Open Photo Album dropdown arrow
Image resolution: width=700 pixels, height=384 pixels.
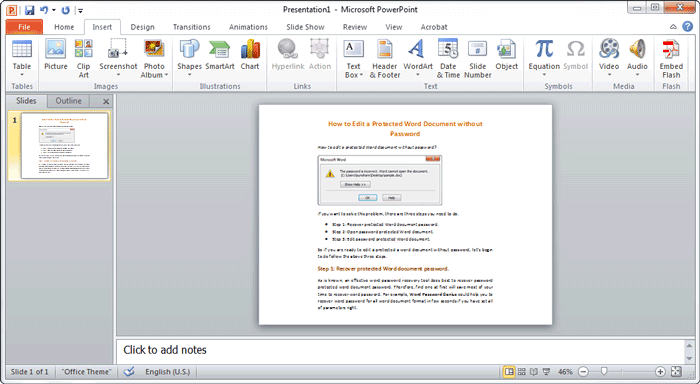click(167, 75)
